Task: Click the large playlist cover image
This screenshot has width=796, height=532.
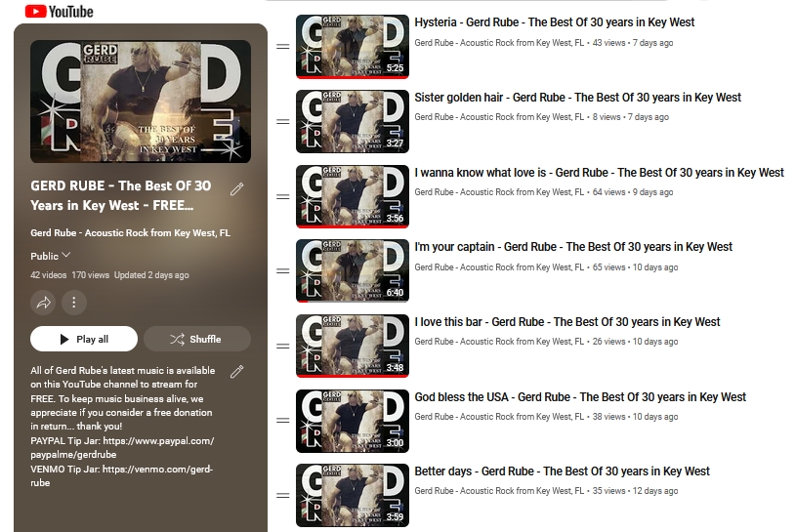Action: point(141,102)
